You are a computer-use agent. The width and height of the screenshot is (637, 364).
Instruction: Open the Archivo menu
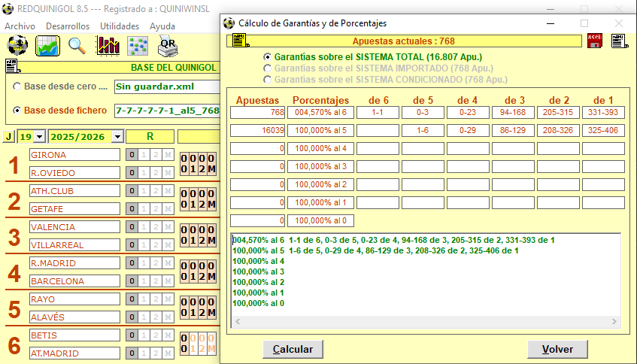pyautogui.click(x=20, y=26)
